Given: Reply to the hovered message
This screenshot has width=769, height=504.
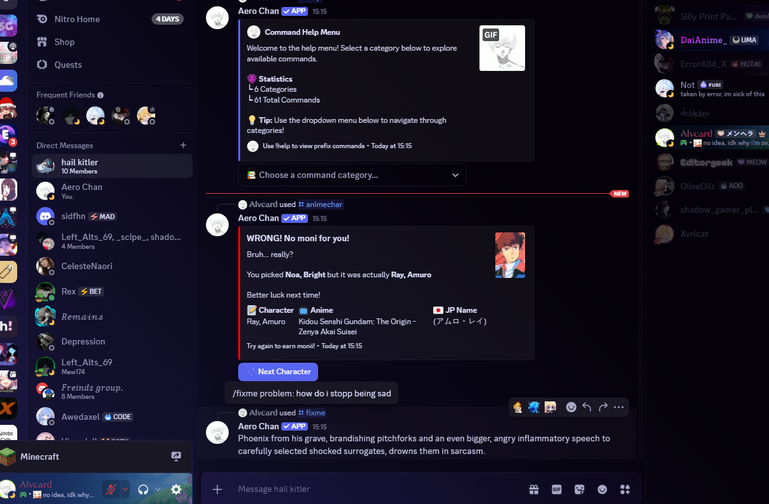Looking at the screenshot, I should (587, 407).
